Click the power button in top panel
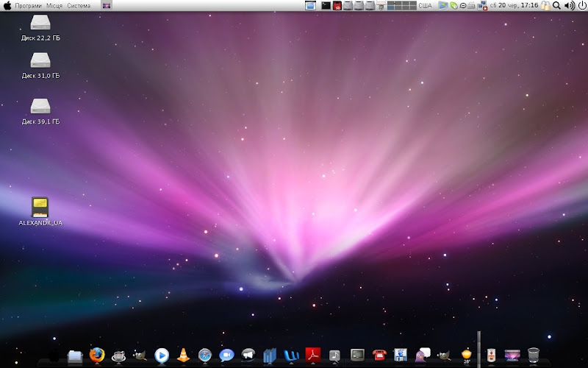 [x=582, y=5]
